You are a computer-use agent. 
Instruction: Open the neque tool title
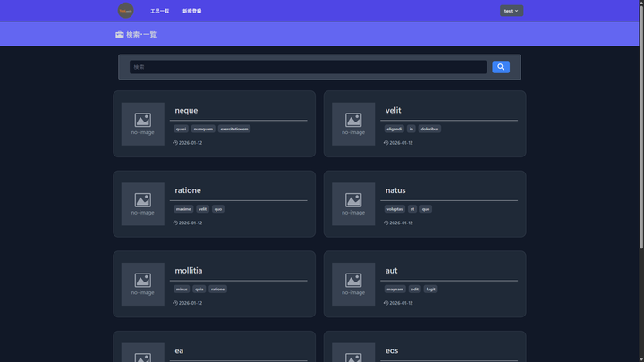[x=186, y=111]
